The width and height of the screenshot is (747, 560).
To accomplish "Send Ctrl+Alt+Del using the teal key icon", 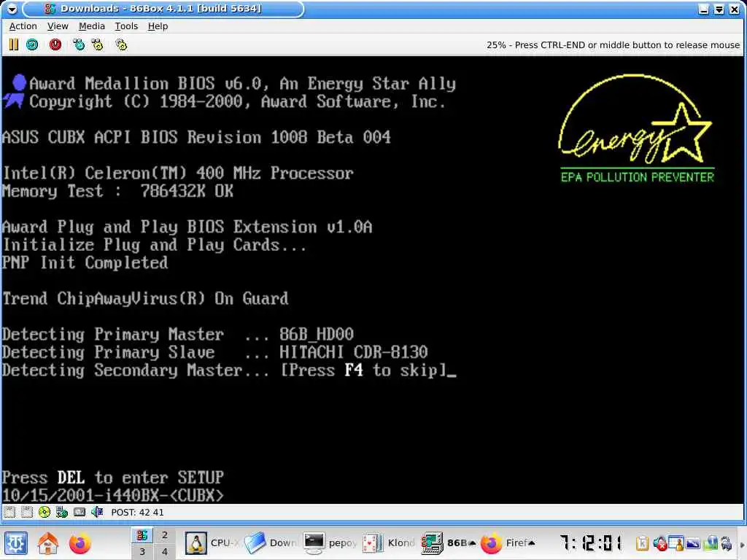I will point(79,44).
